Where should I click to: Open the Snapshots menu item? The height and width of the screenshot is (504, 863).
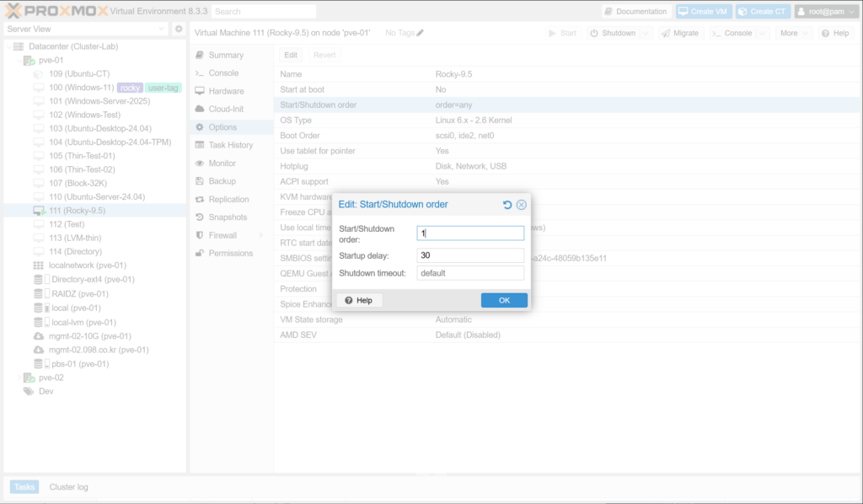[x=228, y=217]
